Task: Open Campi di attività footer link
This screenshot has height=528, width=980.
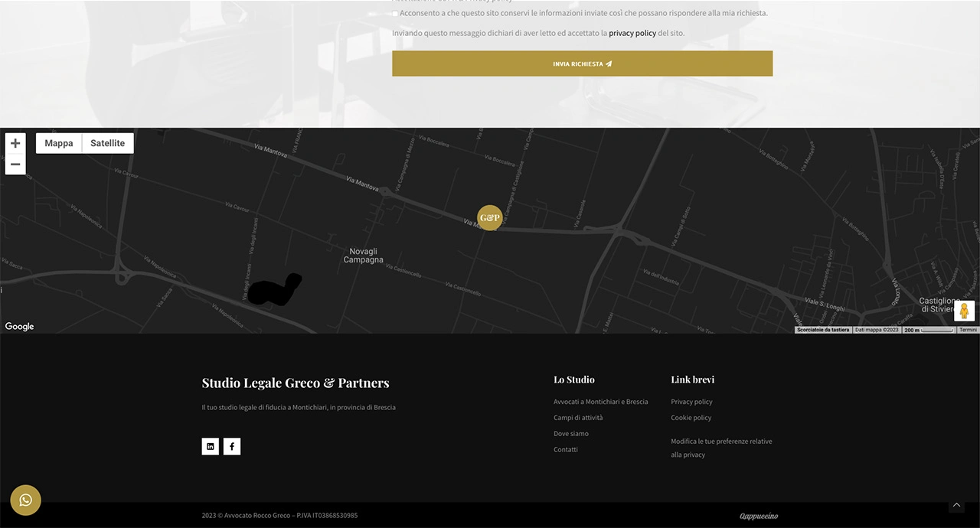Action: (578, 418)
